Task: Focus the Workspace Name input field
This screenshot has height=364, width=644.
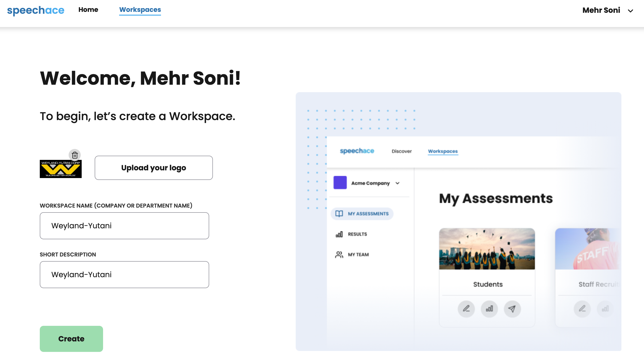Action: [124, 226]
